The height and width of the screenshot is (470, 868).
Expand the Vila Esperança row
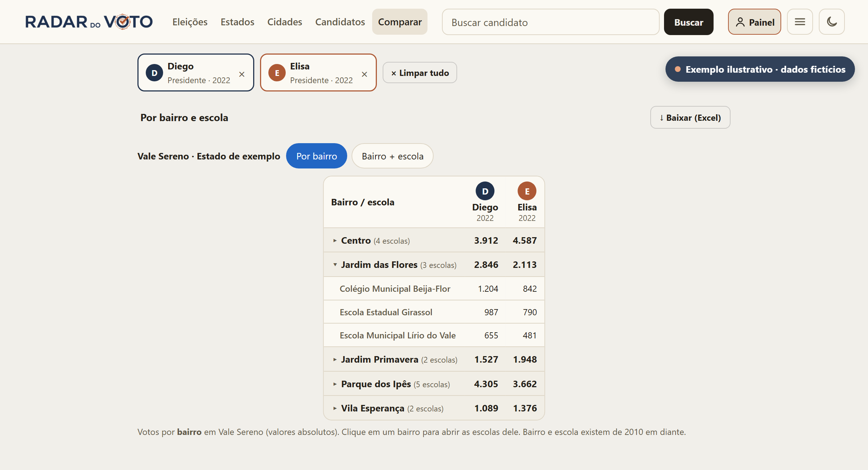[x=434, y=408]
